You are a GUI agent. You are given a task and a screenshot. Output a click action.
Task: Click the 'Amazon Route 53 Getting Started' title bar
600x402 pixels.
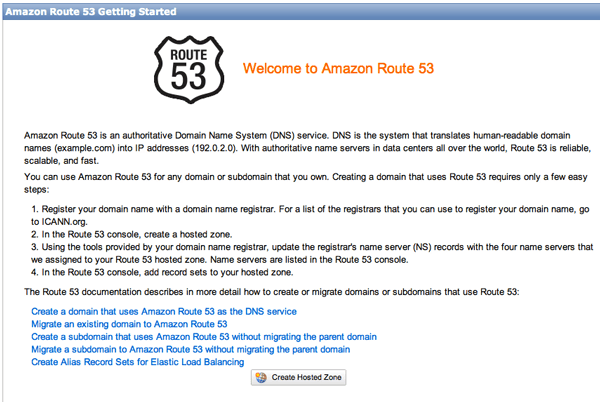pyautogui.click(x=89, y=9)
